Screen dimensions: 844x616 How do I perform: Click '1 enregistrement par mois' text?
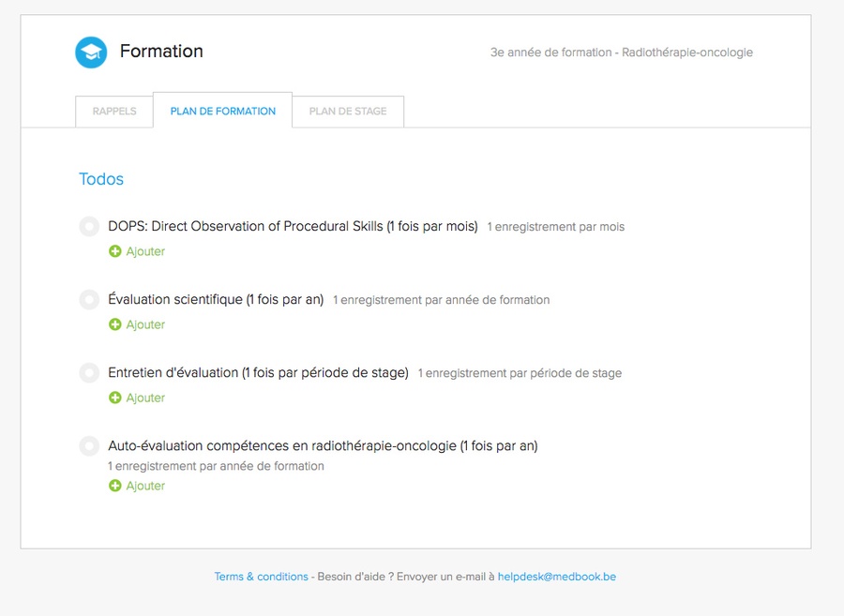(556, 227)
